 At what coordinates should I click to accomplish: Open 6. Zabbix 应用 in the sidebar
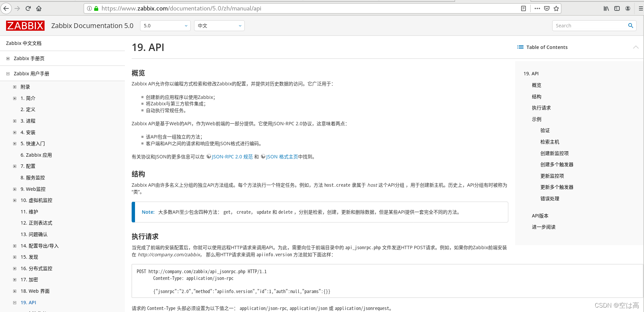pyautogui.click(x=36, y=155)
